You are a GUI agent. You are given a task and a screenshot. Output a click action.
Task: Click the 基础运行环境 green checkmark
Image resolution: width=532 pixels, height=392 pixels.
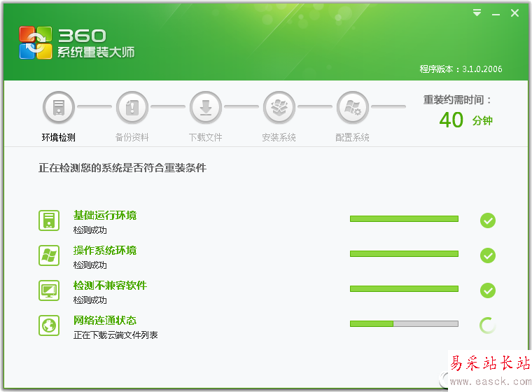tap(488, 220)
